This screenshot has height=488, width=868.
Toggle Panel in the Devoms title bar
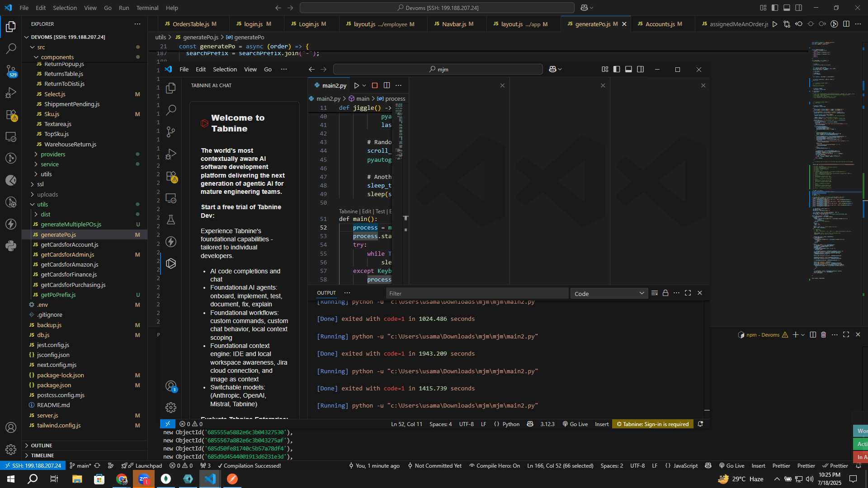click(787, 8)
